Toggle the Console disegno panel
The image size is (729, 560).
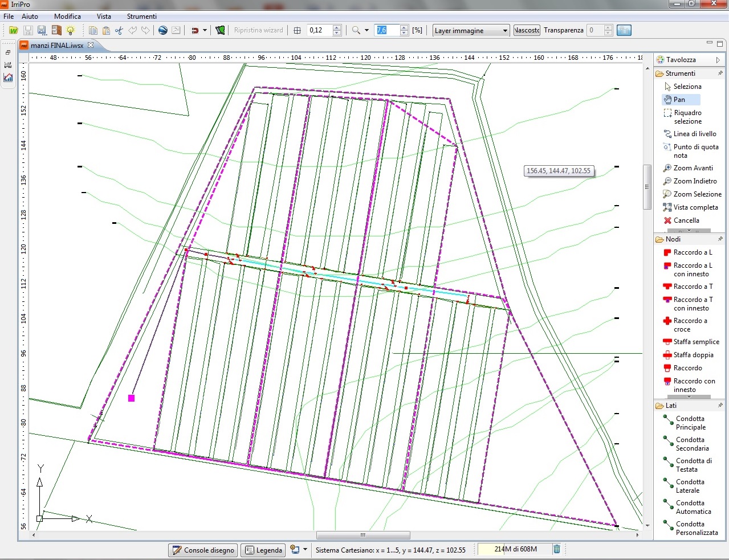click(x=203, y=550)
